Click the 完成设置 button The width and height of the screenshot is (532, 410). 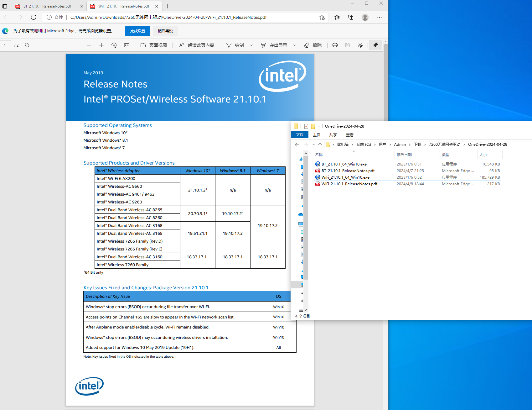point(138,31)
